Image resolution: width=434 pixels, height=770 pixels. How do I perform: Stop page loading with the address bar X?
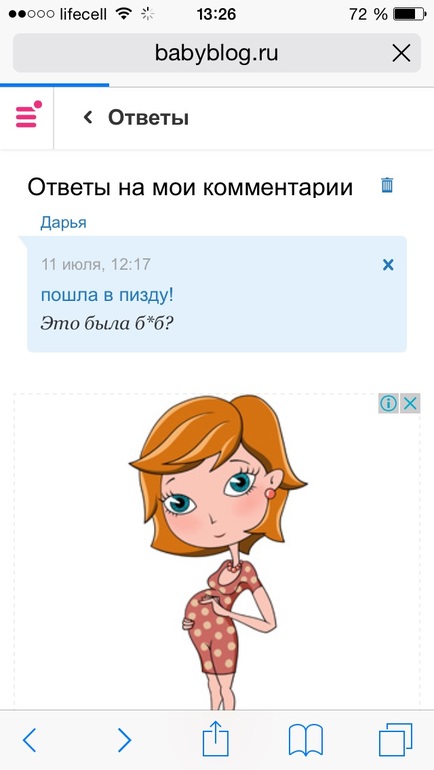click(x=401, y=53)
